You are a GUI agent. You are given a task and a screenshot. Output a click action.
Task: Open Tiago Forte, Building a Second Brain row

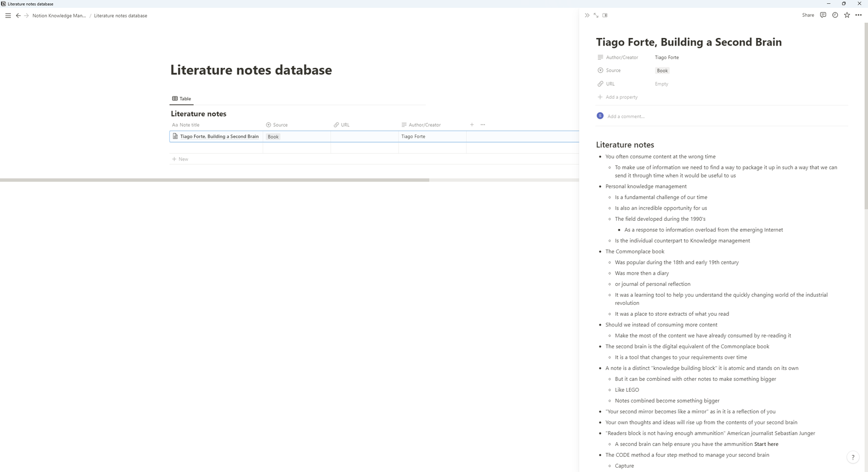[219, 137]
